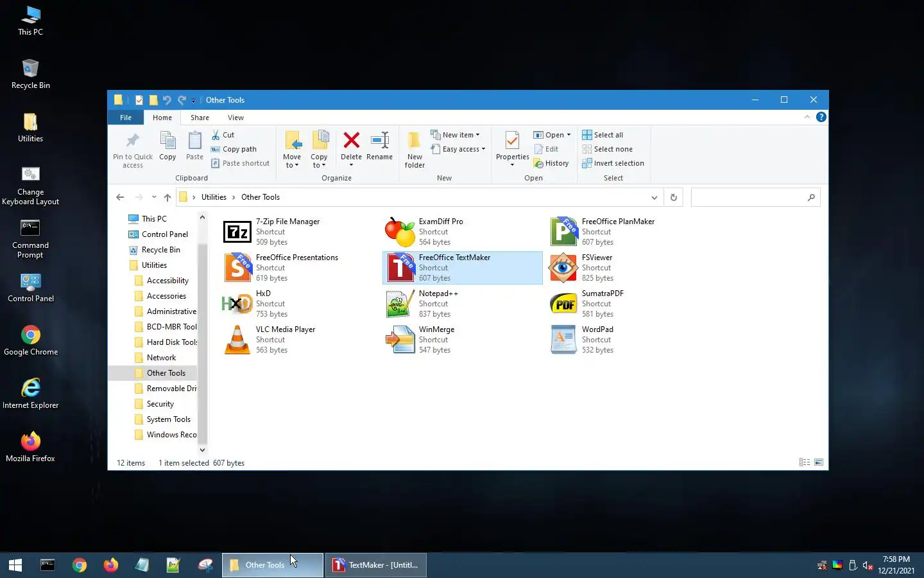Viewport: 924px width, 578px height.
Task: Click the Delete red X icon in ribbon
Action: [x=351, y=140]
